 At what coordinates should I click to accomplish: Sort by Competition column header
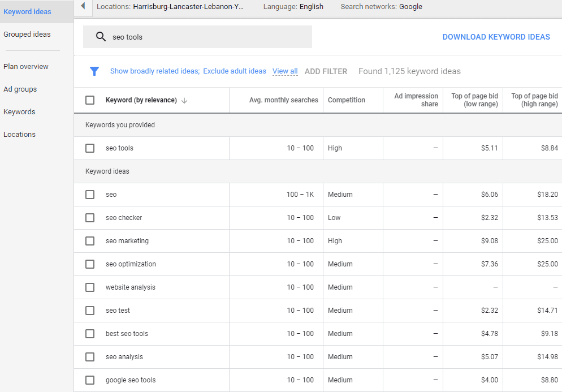346,100
